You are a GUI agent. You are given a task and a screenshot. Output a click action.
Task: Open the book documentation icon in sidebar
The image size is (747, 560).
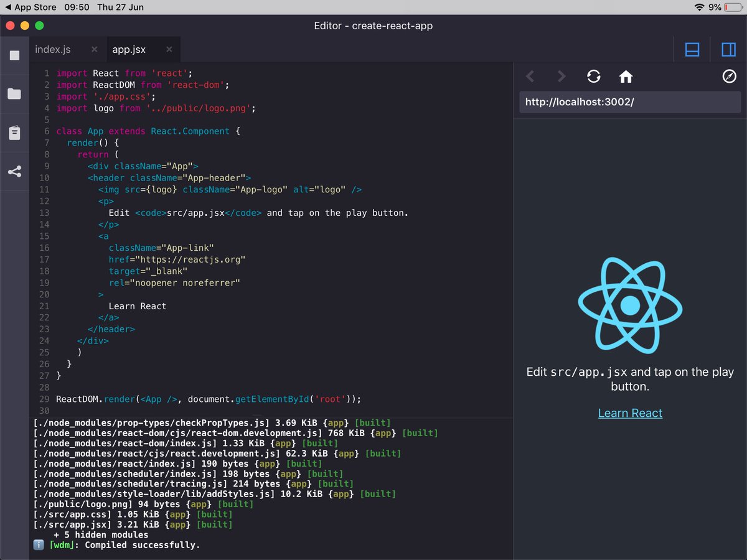pos(14,133)
